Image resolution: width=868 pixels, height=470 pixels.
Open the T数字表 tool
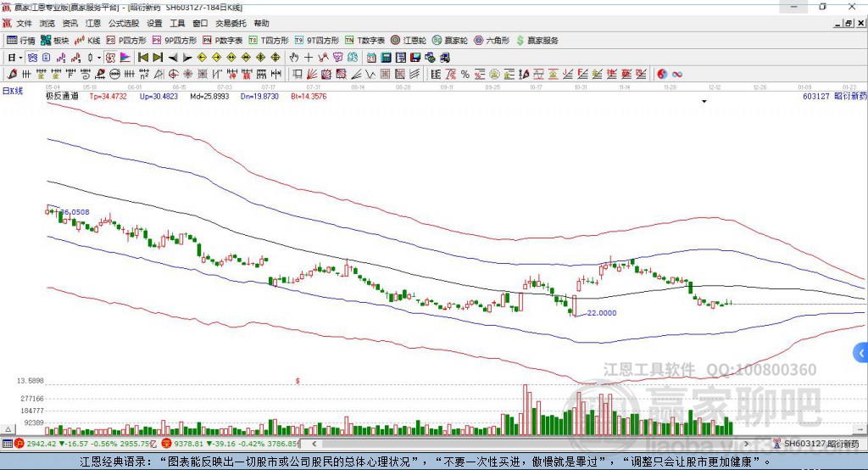[x=364, y=41]
